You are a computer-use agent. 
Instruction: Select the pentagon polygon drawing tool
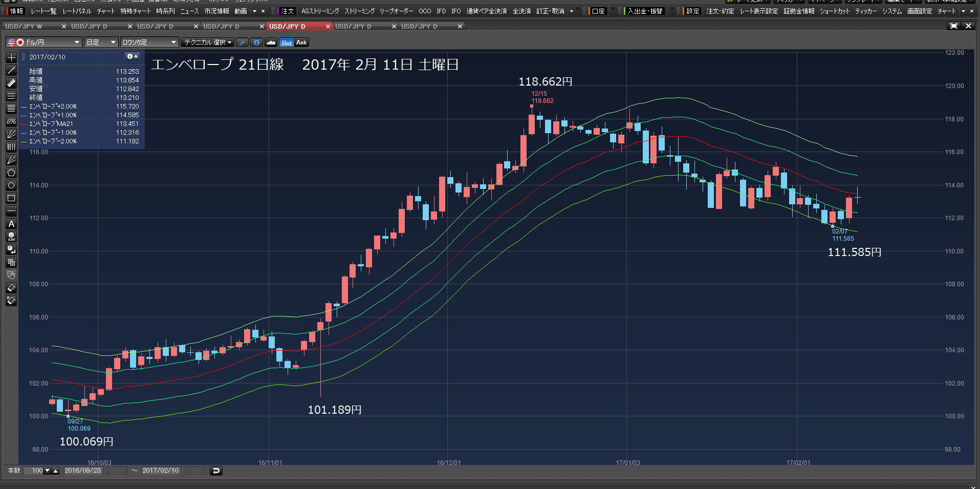point(11,173)
